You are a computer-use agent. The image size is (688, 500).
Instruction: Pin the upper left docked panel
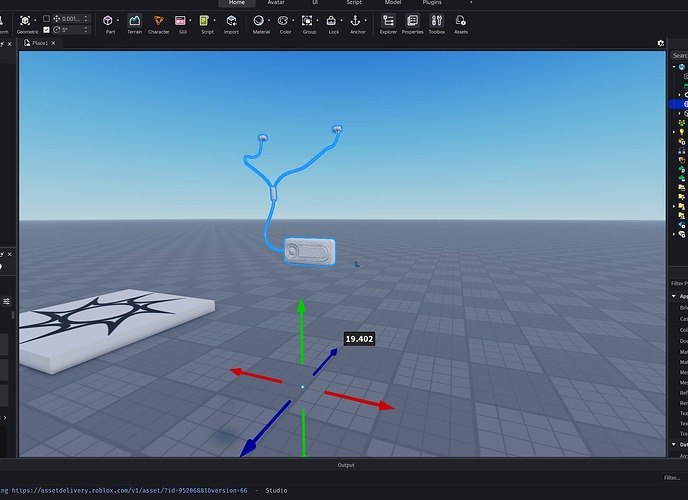tap(1, 44)
